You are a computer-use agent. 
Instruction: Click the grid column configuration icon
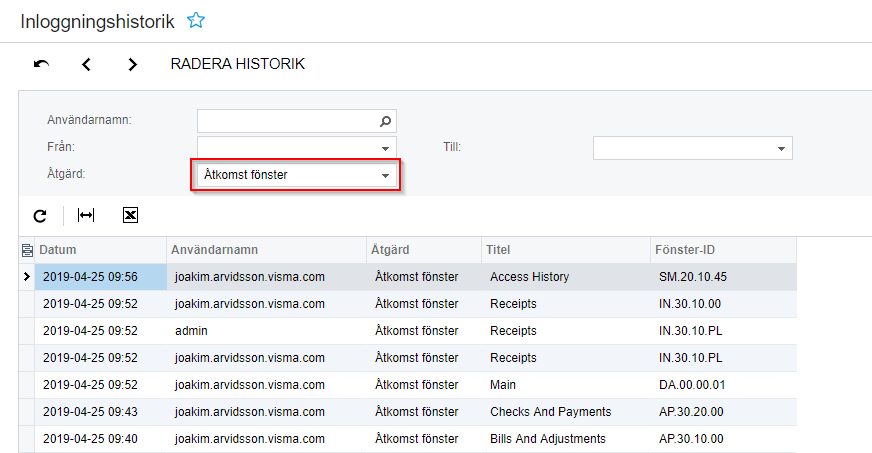point(27,250)
